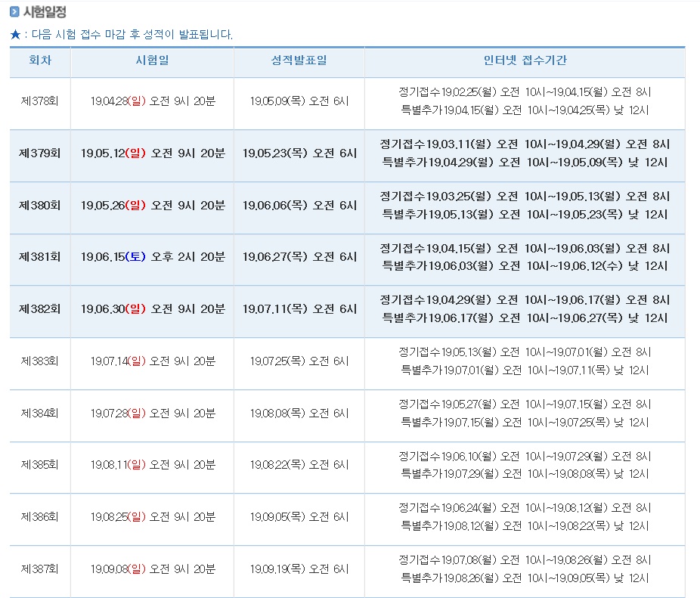
Task: Click the notice text 다음 시험 접수 마감 후 성적이 발표됩니다
Action: point(132,34)
